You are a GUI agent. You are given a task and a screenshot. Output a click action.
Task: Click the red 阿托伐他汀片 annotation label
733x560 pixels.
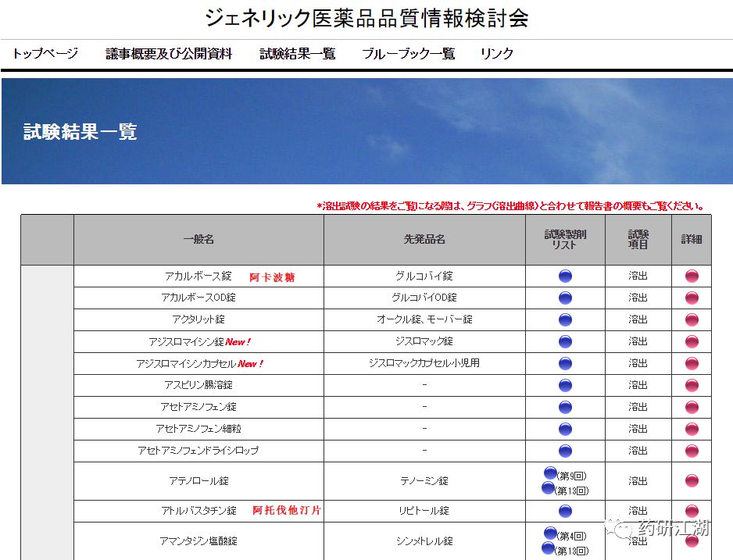click(287, 510)
